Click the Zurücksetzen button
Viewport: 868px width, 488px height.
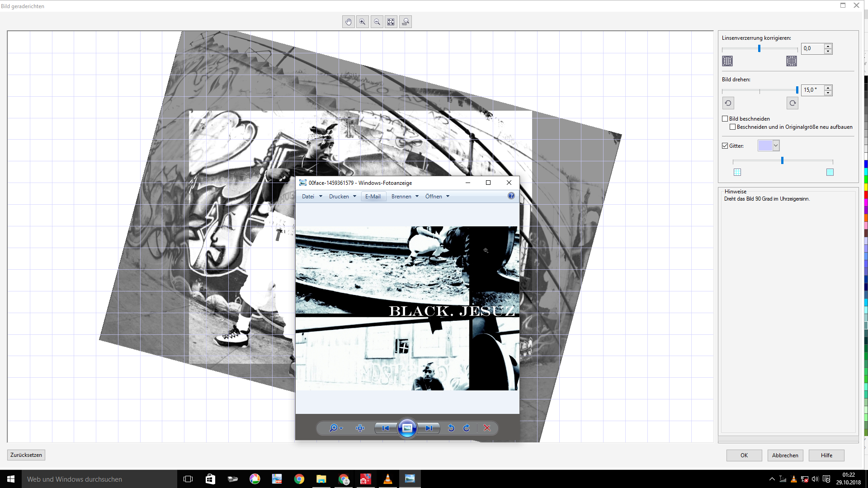tap(26, 455)
